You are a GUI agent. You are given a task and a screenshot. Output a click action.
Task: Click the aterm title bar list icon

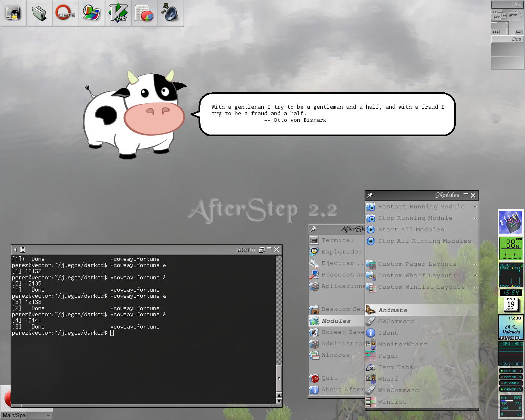[x=23, y=249]
